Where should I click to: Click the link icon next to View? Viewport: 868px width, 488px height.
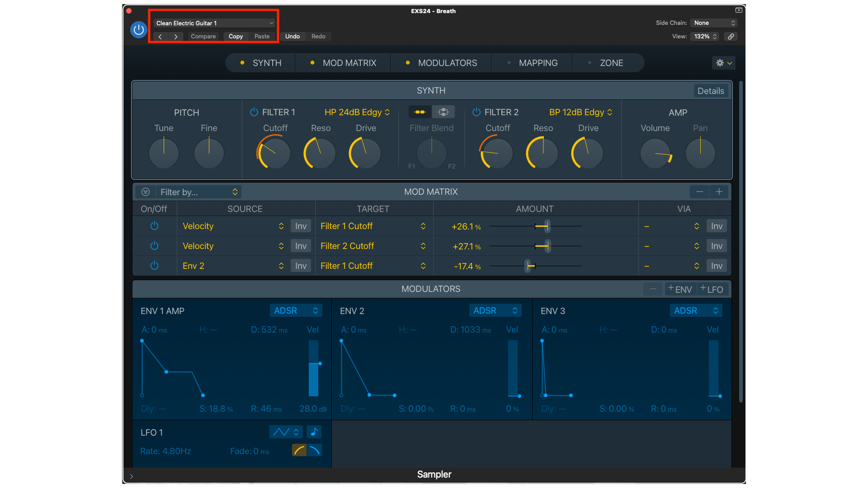731,37
